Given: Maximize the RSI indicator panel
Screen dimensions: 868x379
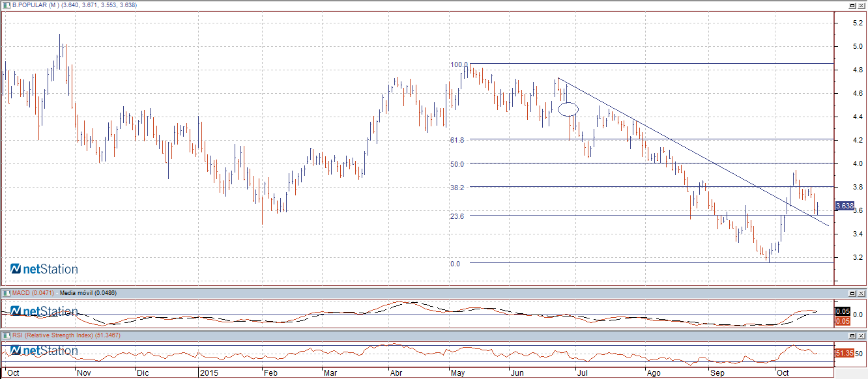Looking at the screenshot, I should pyautogui.click(x=852, y=335).
